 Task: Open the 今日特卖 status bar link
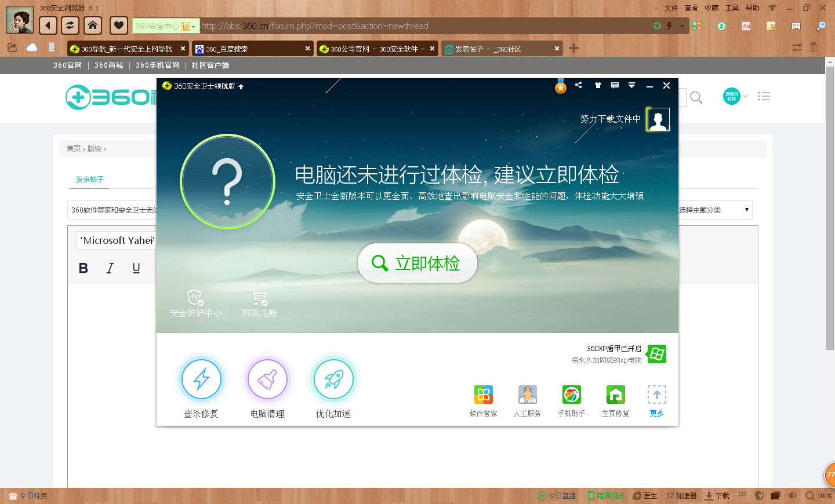click(x=28, y=496)
